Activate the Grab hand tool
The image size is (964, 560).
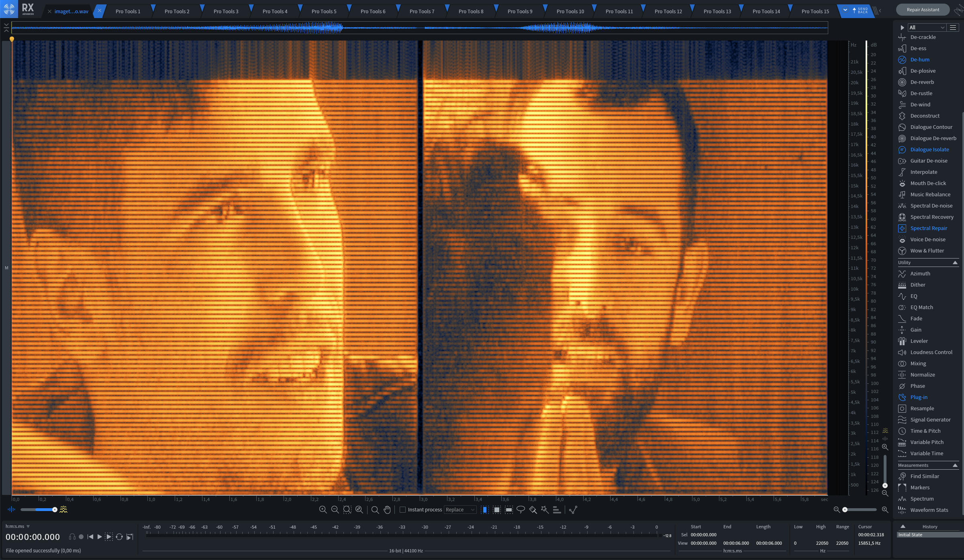tap(387, 509)
